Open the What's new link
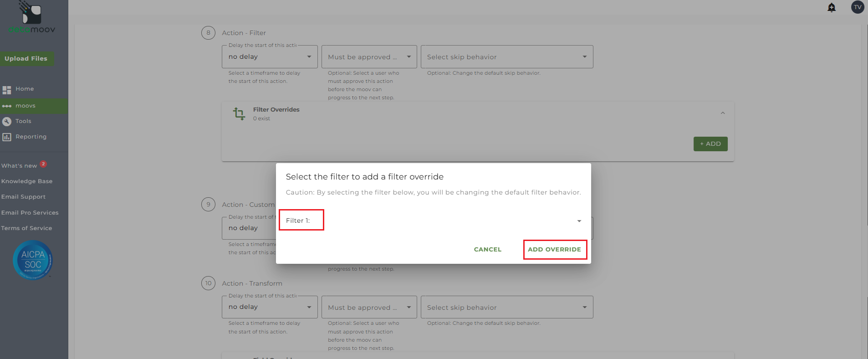The width and height of the screenshot is (868, 359). [19, 166]
